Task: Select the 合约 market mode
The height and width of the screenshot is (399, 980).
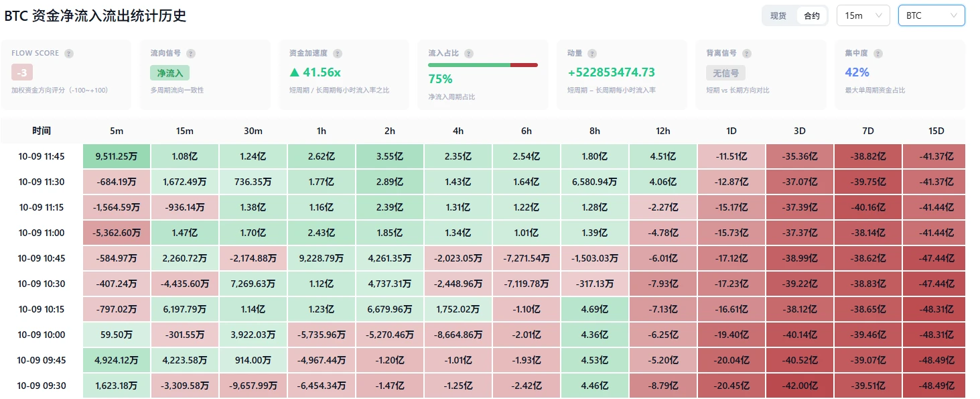Action: tap(812, 15)
